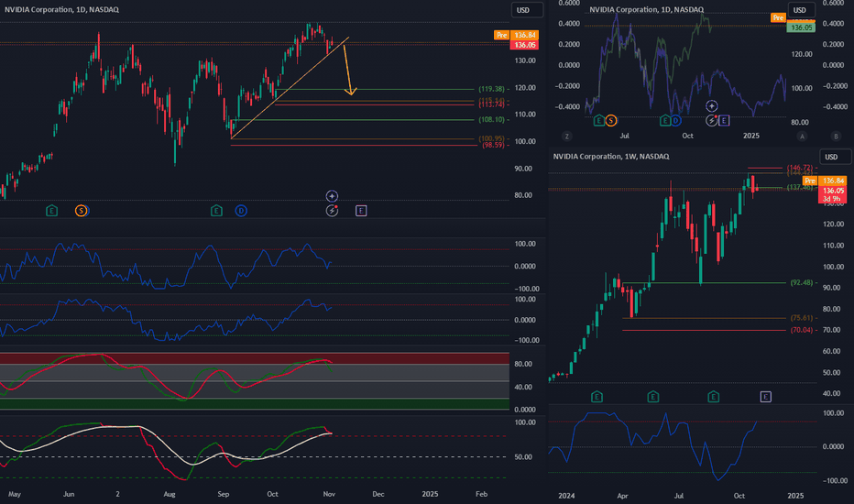854x504 pixels.
Task: Open the first green earnings E marker on main daily chart
Action: click(51, 211)
